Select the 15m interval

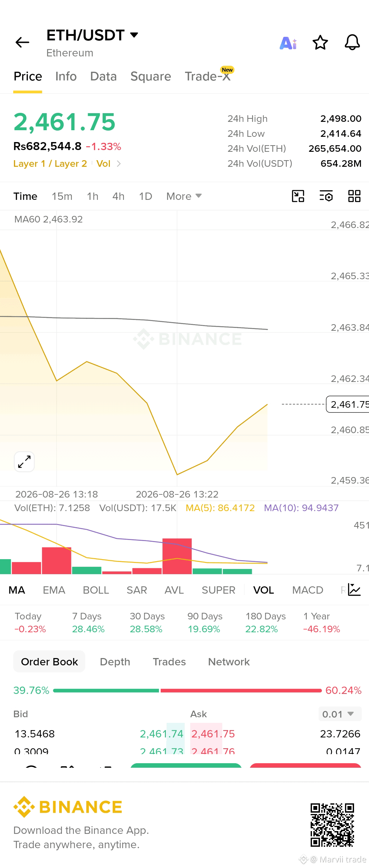pyautogui.click(x=62, y=196)
